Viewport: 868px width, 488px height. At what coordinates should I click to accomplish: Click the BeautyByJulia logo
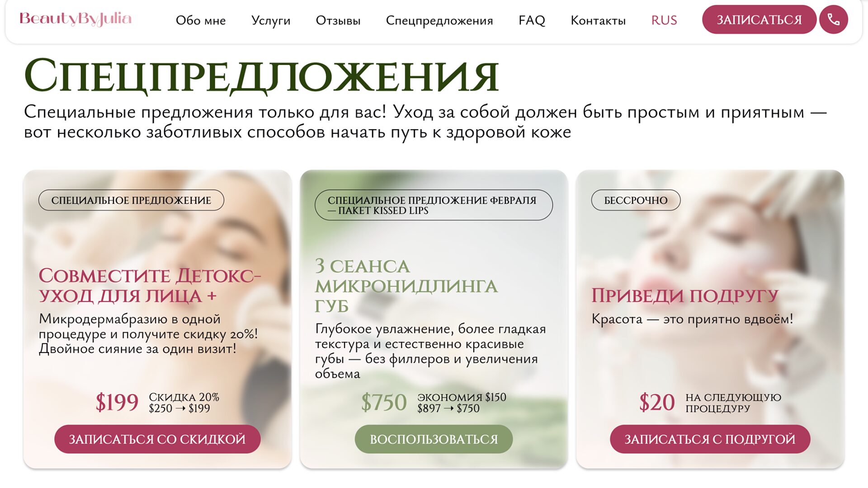75,19
